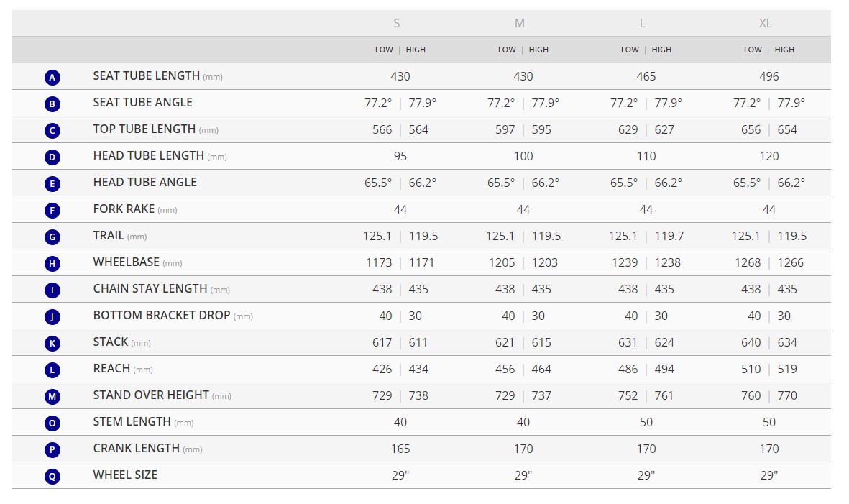Click the HIGH label under size S

tap(416, 50)
